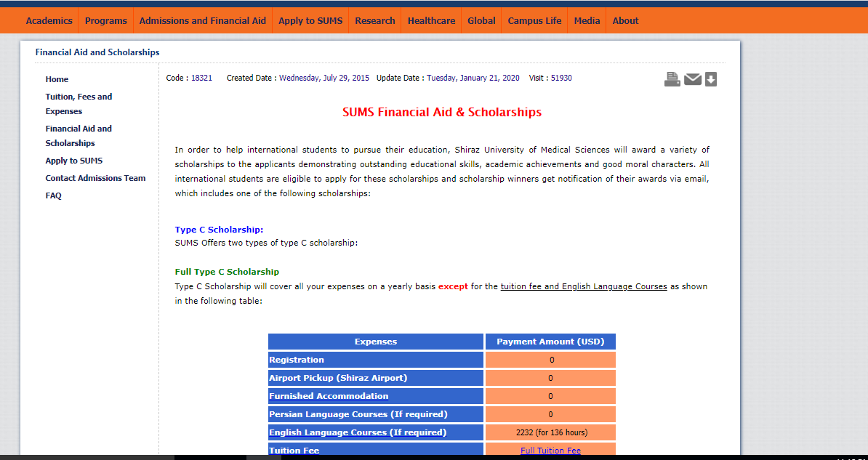Viewport: 868px width, 460px height.
Task: Open the Academics menu
Action: click(49, 20)
